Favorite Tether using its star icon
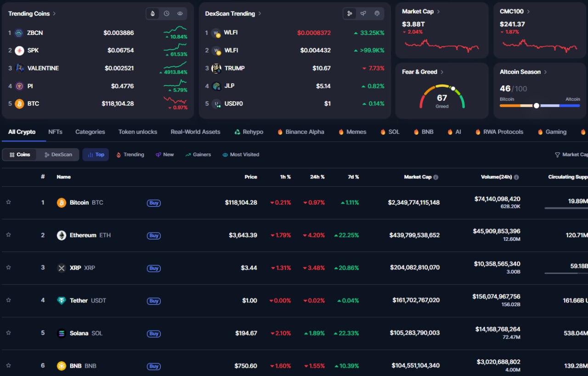588x376 pixels. (8, 300)
